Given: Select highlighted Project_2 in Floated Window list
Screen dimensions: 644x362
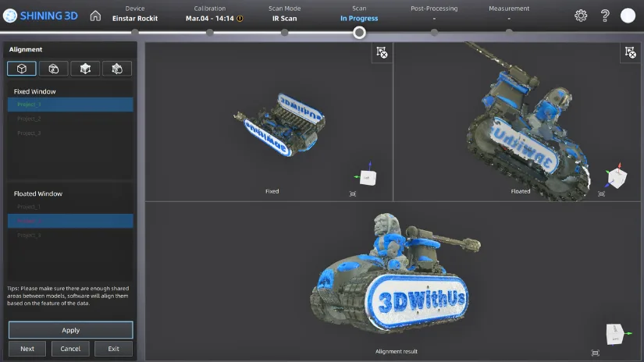Looking at the screenshot, I should click(70, 221).
